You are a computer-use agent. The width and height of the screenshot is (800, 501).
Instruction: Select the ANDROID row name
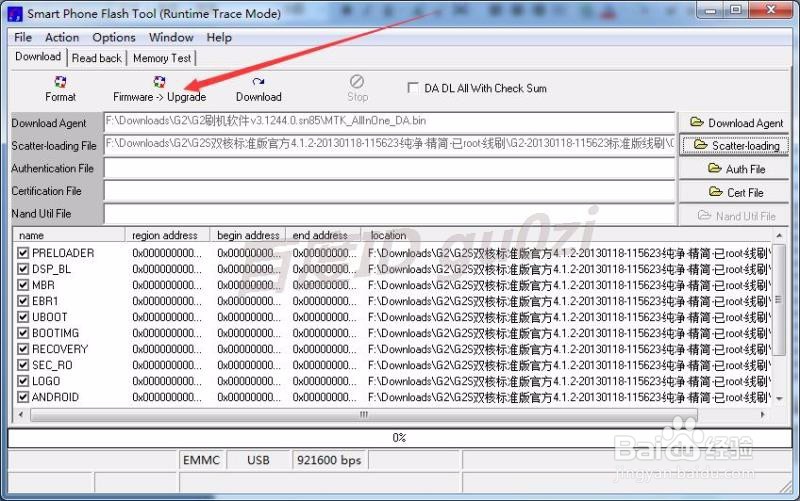click(x=55, y=397)
